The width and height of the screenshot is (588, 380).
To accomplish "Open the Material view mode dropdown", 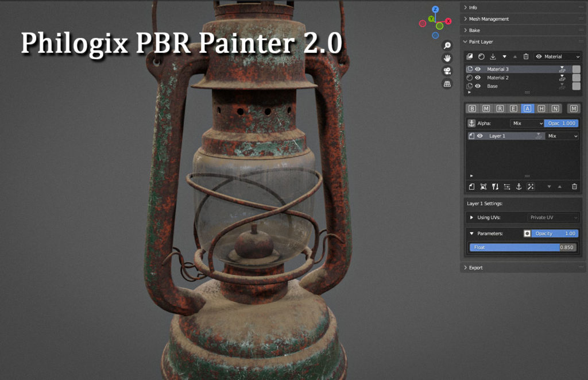I will [x=558, y=56].
